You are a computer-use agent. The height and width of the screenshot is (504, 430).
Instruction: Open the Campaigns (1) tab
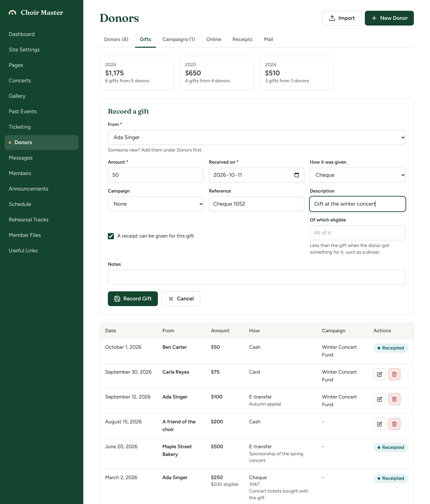[179, 39]
